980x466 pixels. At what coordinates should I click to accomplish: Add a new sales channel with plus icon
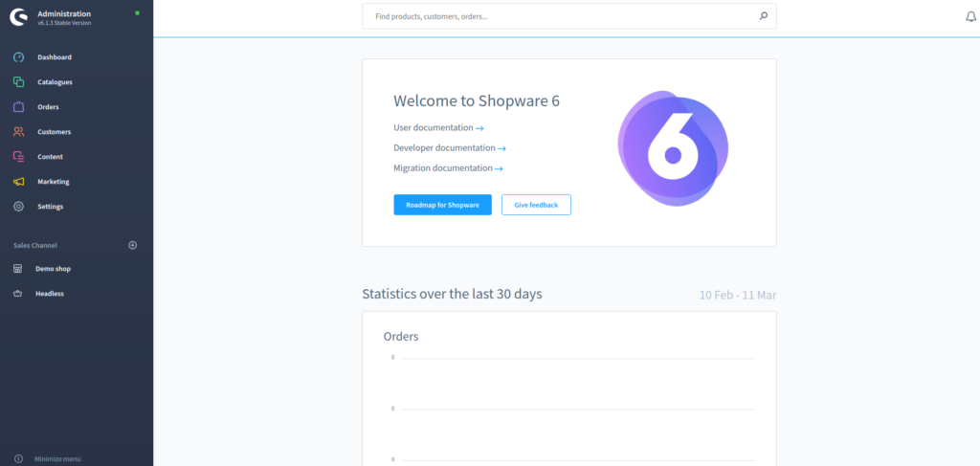132,246
